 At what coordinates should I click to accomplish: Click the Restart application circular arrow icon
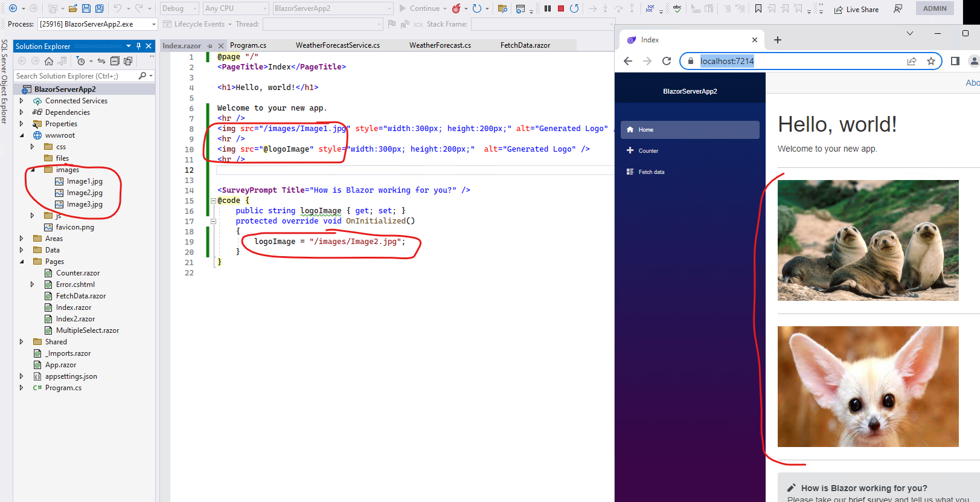477,8
